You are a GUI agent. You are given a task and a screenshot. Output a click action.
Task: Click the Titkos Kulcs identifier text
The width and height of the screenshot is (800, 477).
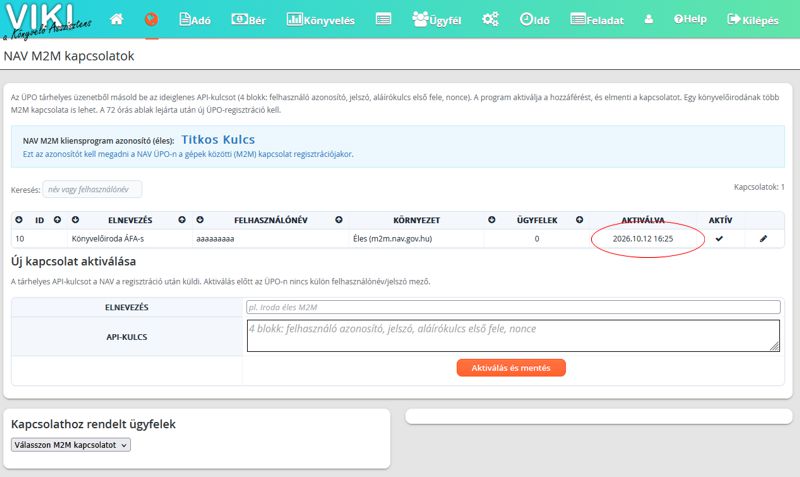(x=218, y=139)
